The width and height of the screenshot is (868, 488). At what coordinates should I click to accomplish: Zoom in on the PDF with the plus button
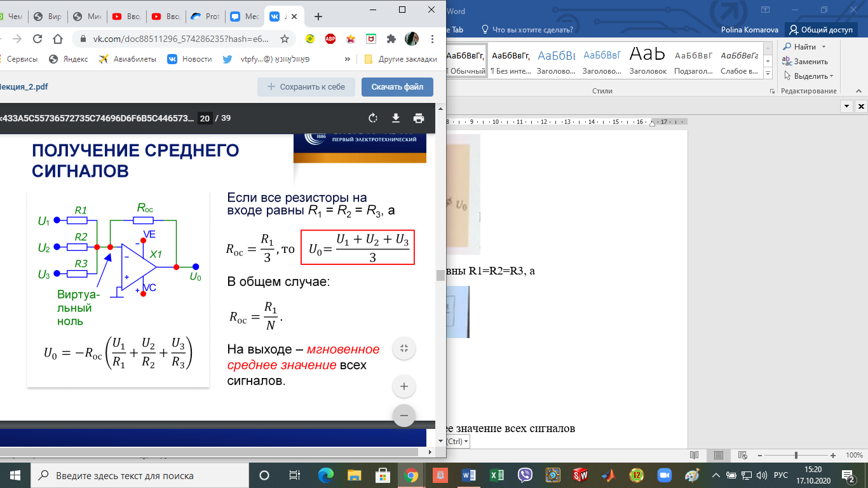(403, 386)
